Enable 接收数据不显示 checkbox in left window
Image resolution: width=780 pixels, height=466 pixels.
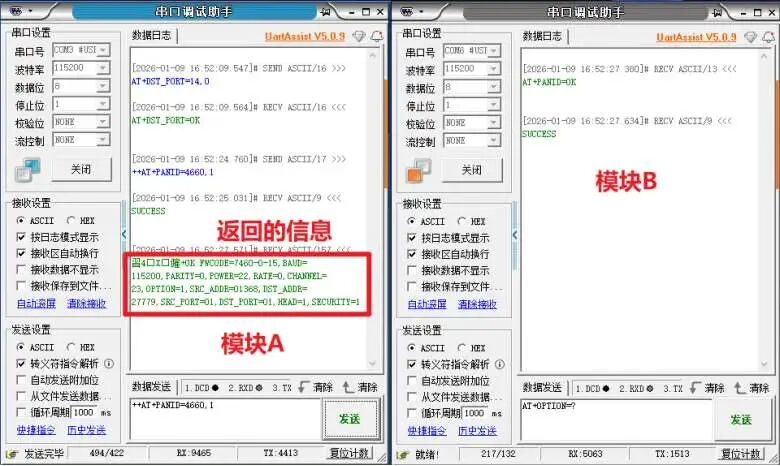(x=21, y=270)
